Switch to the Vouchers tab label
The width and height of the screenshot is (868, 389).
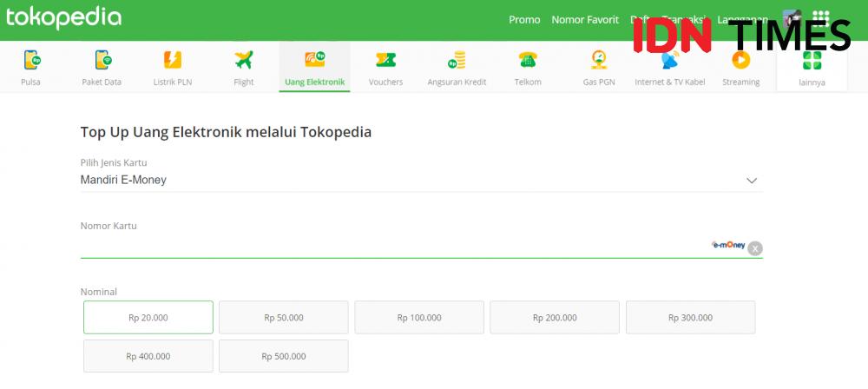click(x=386, y=82)
